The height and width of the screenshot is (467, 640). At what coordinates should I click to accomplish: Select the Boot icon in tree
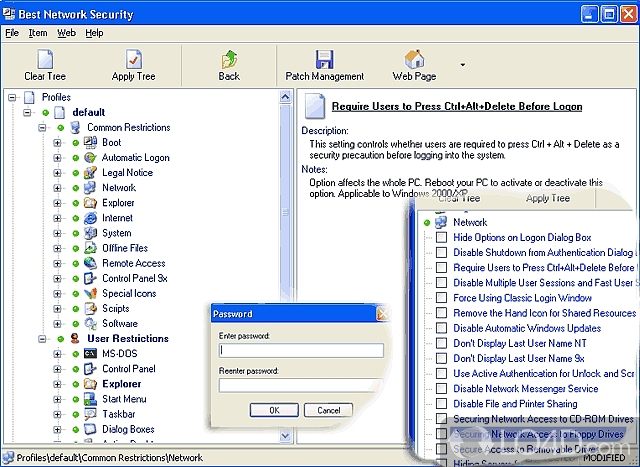coord(90,142)
